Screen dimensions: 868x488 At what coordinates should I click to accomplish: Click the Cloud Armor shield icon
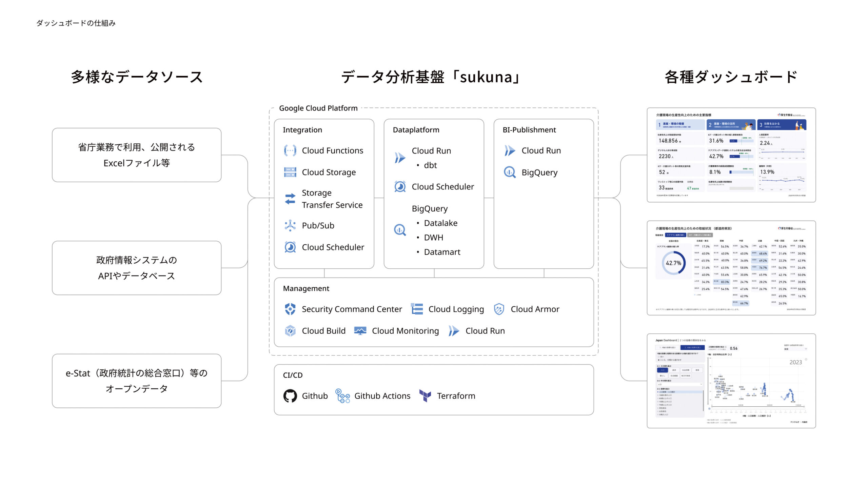499,309
